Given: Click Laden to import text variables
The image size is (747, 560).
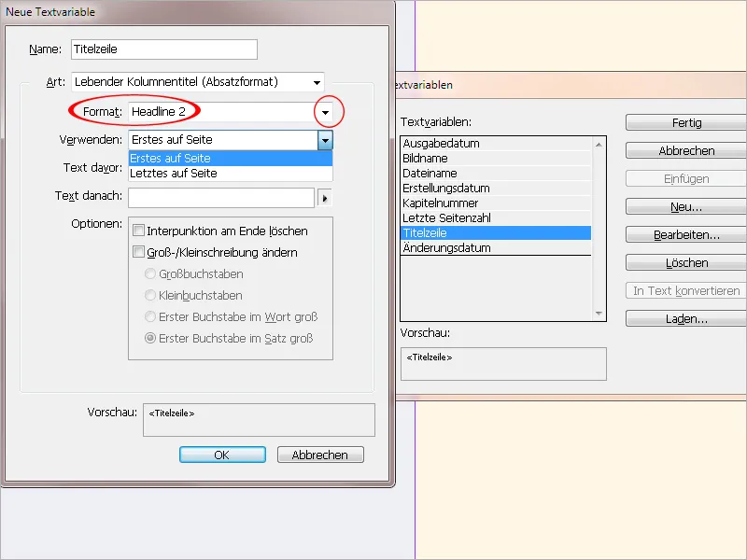Looking at the screenshot, I should (x=684, y=319).
